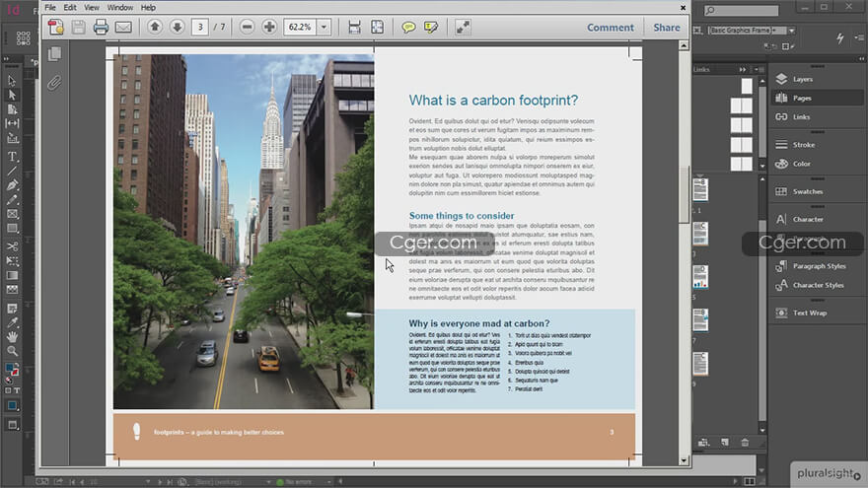This screenshot has height=488, width=868.
Task: Open the Edit menu in Acrobat
Action: pos(70,7)
